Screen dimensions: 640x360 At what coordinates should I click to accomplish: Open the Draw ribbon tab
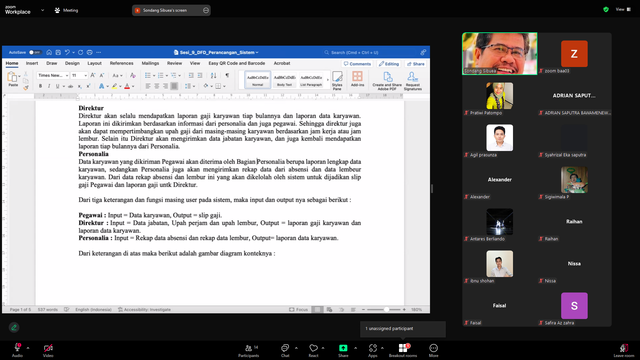click(52, 64)
